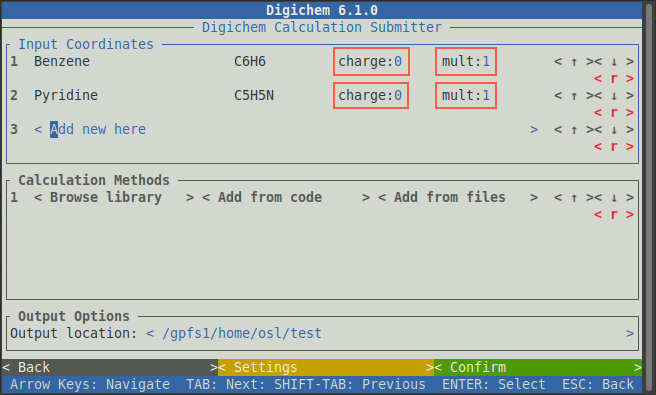This screenshot has width=656, height=395.
Task: Click the red r button in Calculation Methods row
Action: (614, 214)
